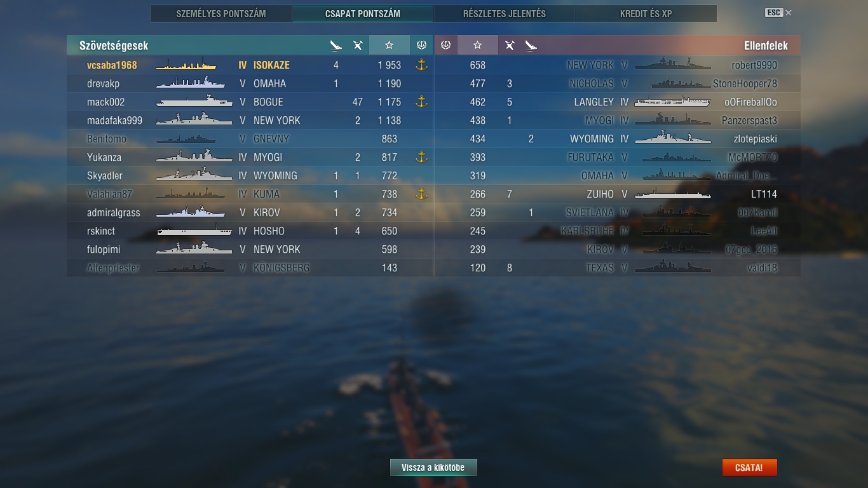Click the allies division anchor column header
Screen dimensions: 868x488
pos(421,45)
